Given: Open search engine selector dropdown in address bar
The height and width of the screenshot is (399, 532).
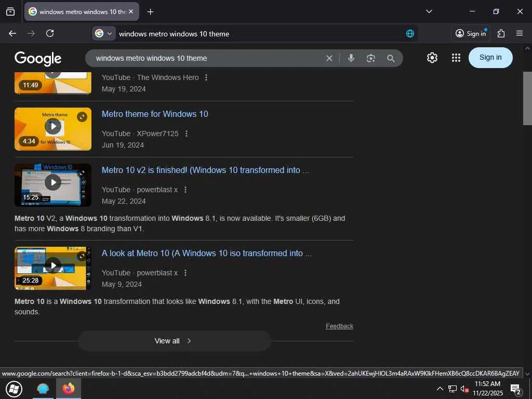Looking at the screenshot, I should click(x=103, y=33).
